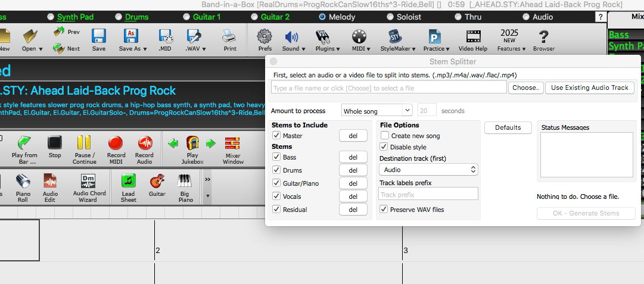The width and height of the screenshot is (644, 284).
Task: Toggle the Bass stem checkbox
Action: [x=276, y=157]
